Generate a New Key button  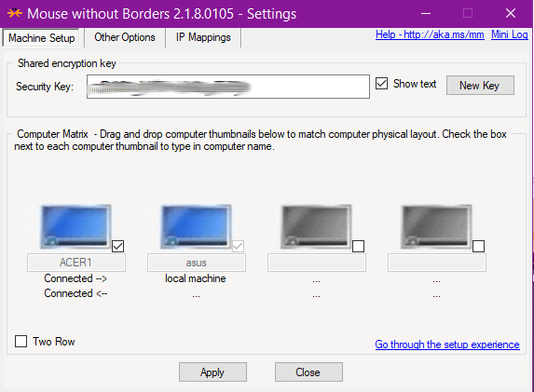[x=480, y=85]
